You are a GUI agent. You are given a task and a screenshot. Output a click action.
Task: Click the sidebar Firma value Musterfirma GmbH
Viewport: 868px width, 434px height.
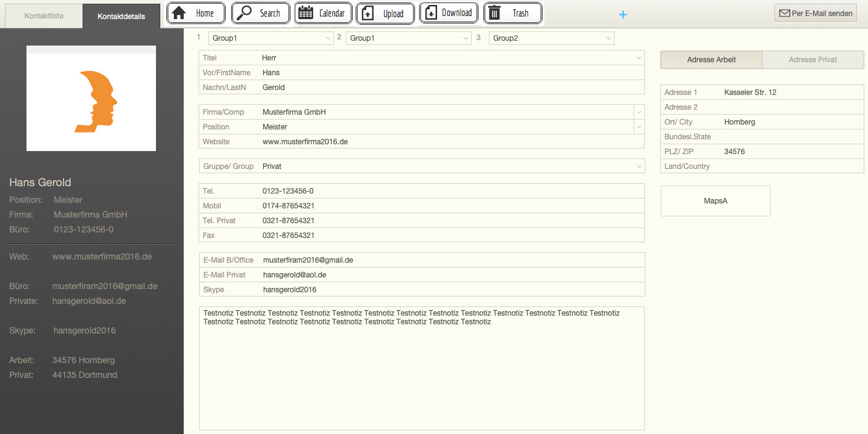coord(91,215)
